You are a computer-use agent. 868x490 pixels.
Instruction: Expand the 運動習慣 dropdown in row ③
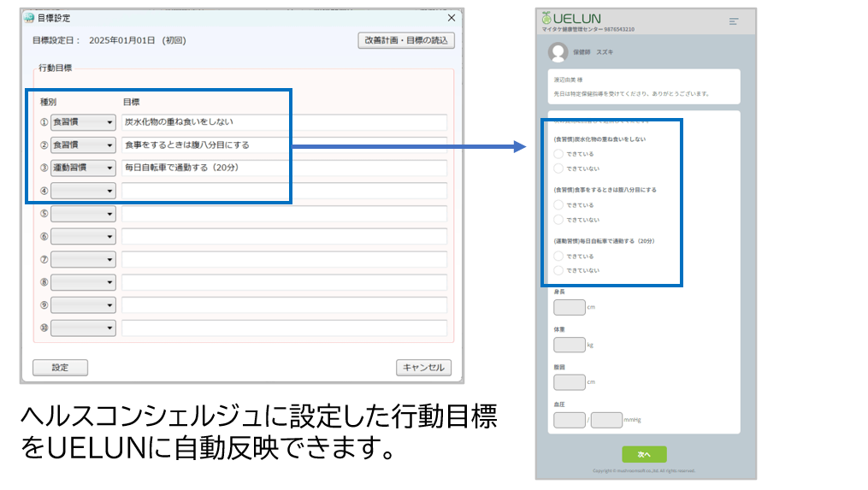[x=82, y=168]
